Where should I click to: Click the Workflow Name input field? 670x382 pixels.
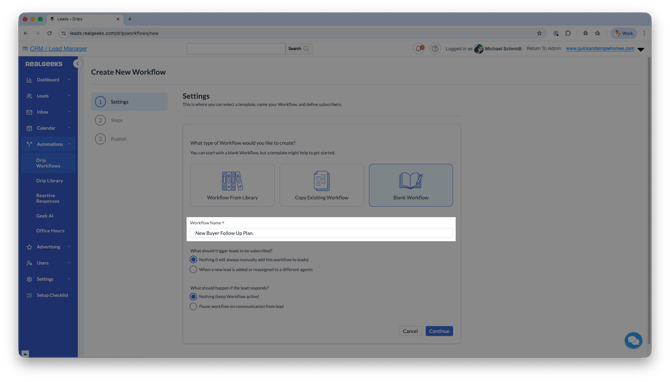point(321,233)
